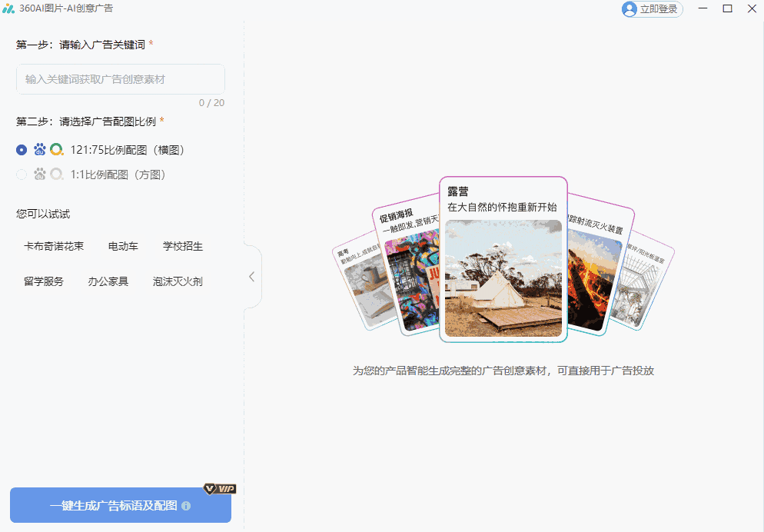Image resolution: width=764 pixels, height=532 pixels.
Task: Click the user avatar icon in 立即登录
Action: [x=629, y=9]
